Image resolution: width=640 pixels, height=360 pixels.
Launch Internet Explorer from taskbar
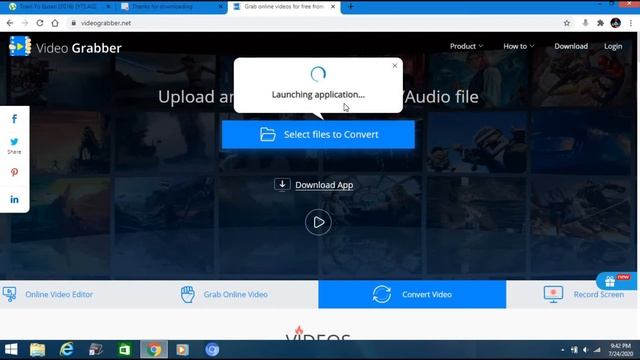tap(66, 349)
